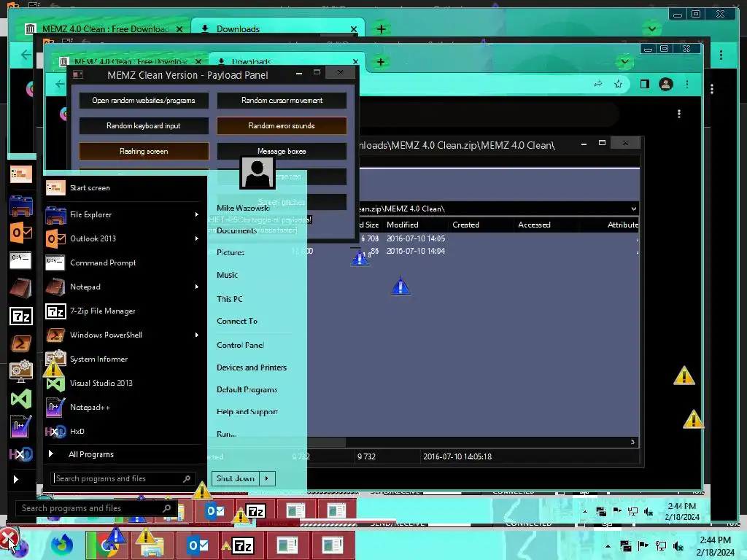Viewport: 747px width, 560px height.
Task: Click the muted volume tray icon
Action: tap(678, 547)
